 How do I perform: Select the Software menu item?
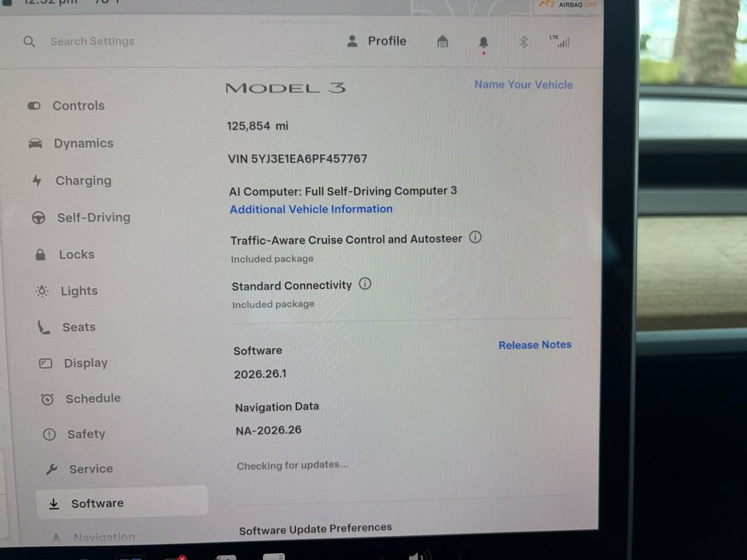tap(122, 503)
